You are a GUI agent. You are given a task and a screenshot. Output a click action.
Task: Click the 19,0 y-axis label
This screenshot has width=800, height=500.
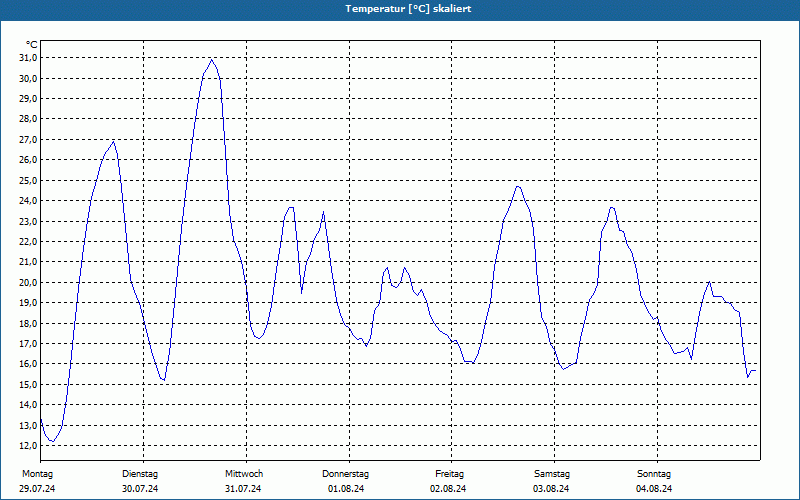pyautogui.click(x=28, y=303)
